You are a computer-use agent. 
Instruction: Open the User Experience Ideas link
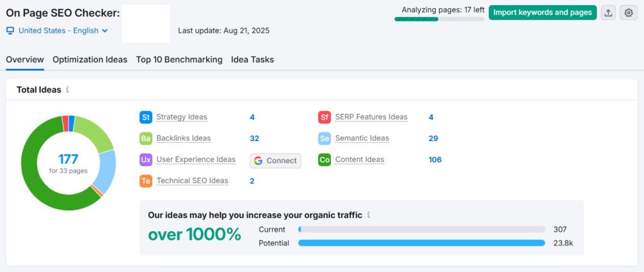[196, 159]
